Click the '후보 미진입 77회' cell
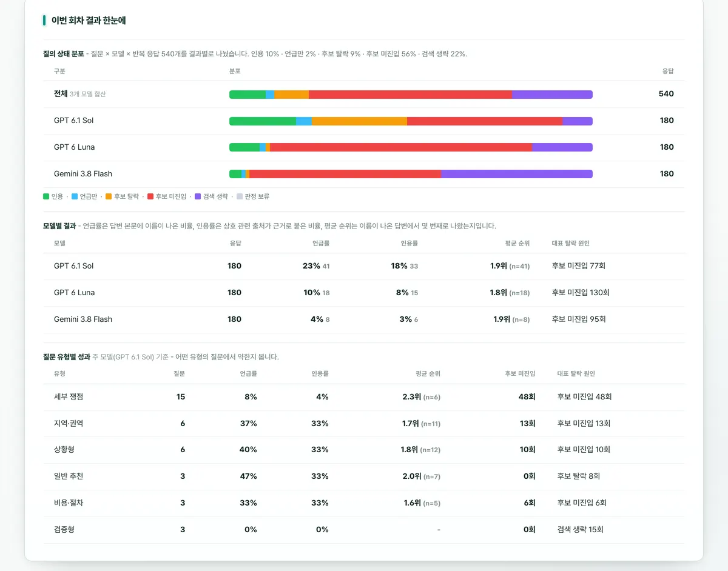Screen dimensions: 728x571 point(579,266)
